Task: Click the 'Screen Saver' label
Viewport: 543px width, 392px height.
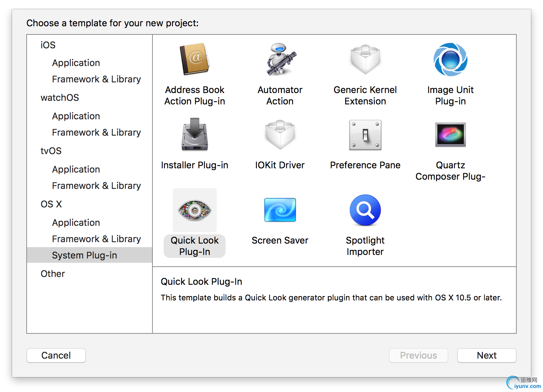Action: coord(280,240)
